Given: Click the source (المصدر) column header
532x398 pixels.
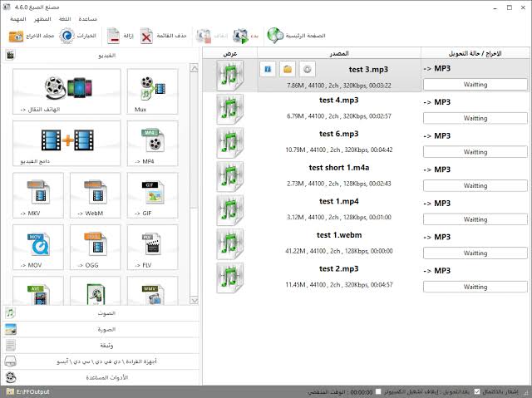Looking at the screenshot, I should tap(339, 53).
